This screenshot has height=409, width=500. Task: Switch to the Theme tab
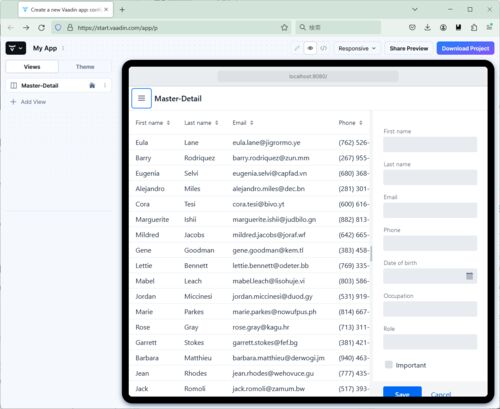coord(85,67)
